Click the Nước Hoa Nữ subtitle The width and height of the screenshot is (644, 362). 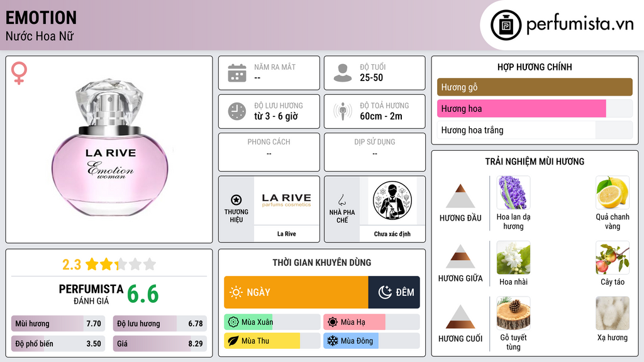pyautogui.click(x=40, y=36)
